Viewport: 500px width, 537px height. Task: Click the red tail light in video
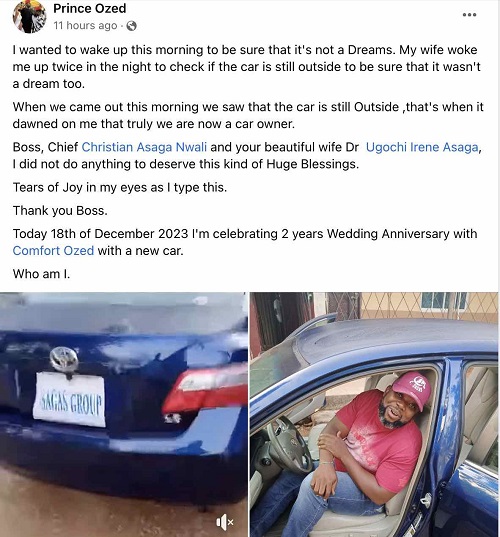tap(205, 389)
